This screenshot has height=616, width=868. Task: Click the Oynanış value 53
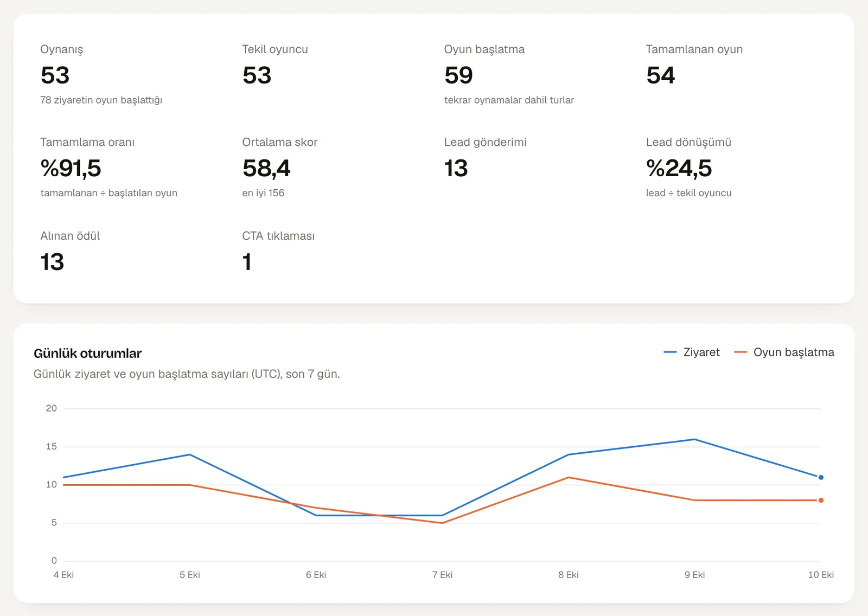point(55,75)
